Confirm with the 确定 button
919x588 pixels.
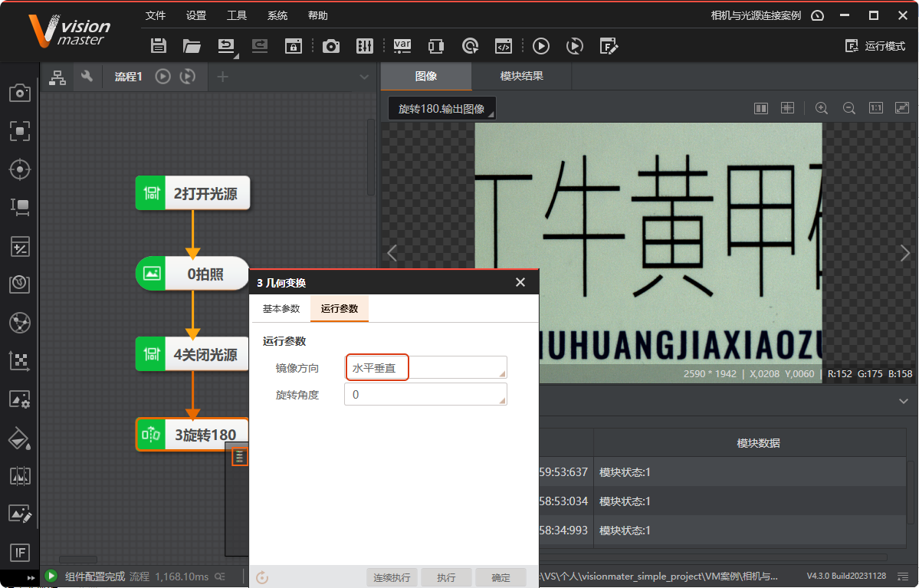501,577
